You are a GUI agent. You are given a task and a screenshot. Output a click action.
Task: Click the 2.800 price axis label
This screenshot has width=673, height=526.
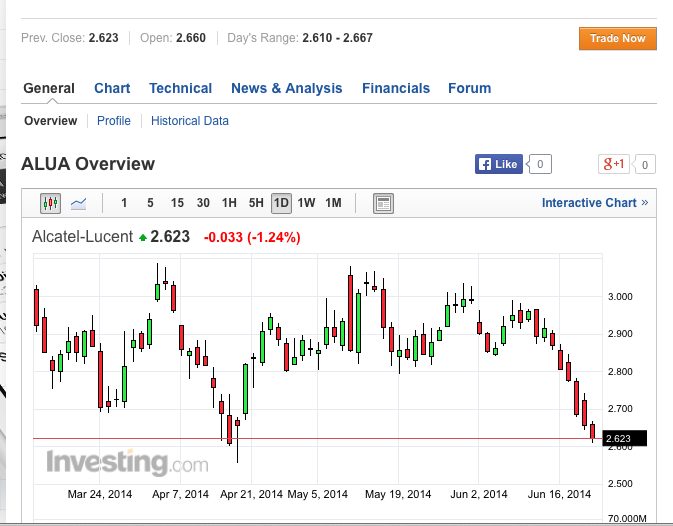pos(620,372)
